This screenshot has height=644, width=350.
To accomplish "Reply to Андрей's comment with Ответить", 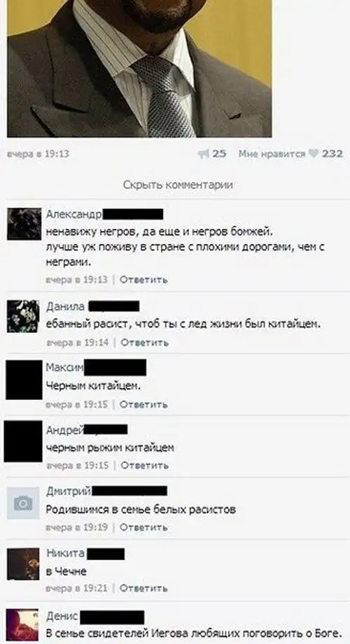I will [x=144, y=465].
